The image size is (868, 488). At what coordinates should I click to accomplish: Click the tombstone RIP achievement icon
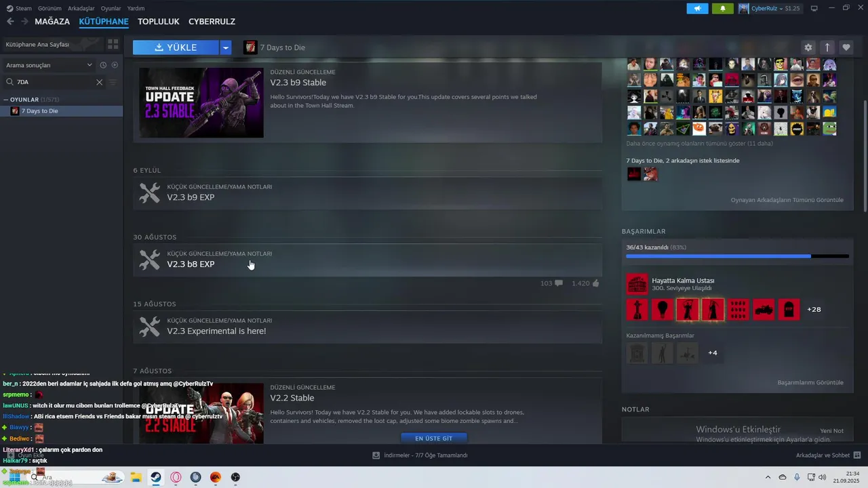coord(789,309)
